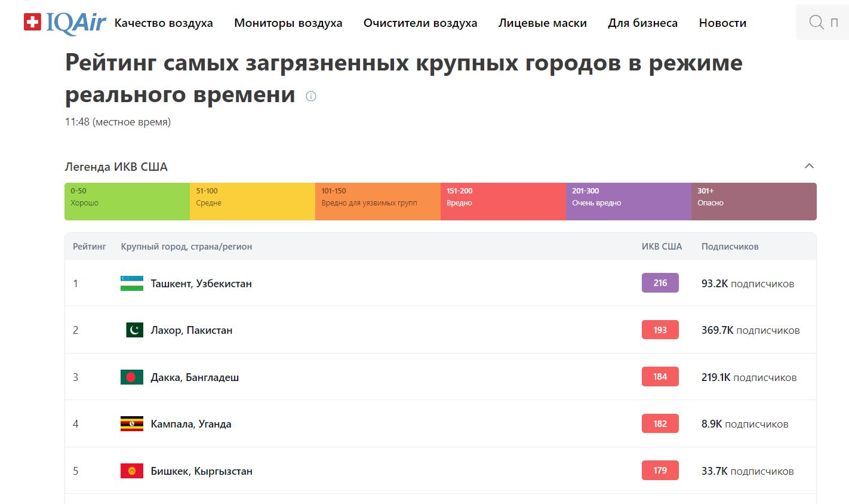The height and width of the screenshot is (504, 849).
Task: Click rank number 2 in the table
Action: pos(75,330)
